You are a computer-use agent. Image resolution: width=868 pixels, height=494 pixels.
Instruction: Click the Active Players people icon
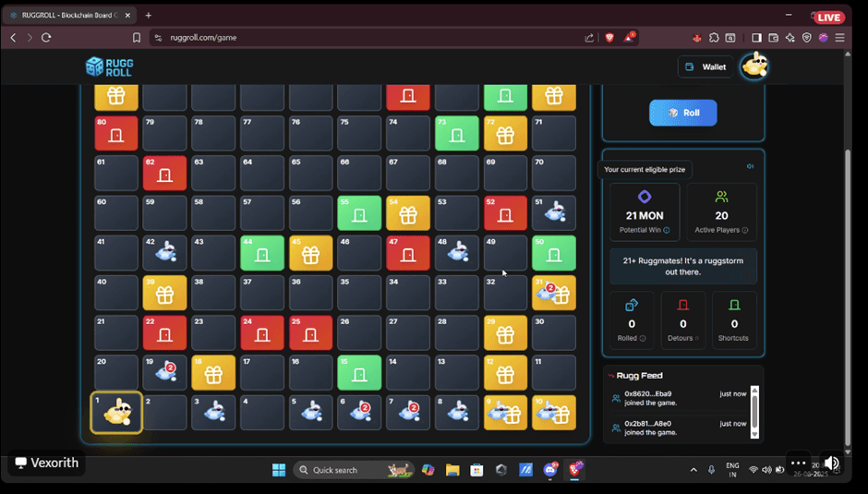click(721, 197)
